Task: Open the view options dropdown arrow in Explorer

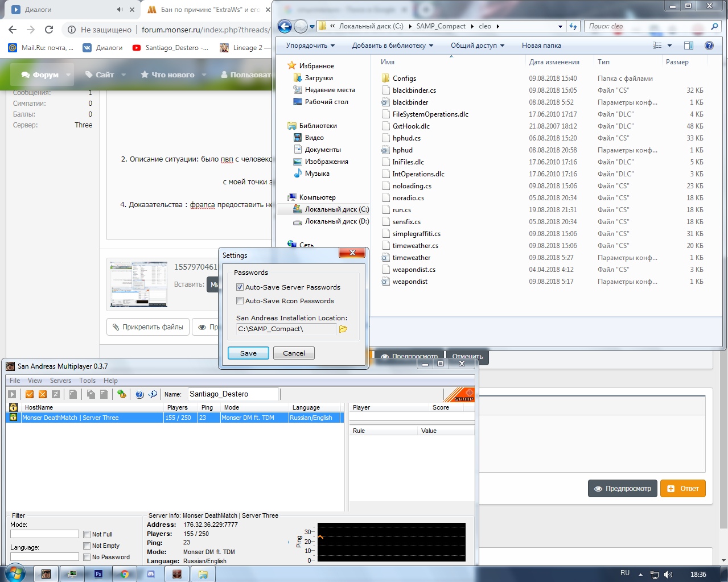Action: point(669,46)
